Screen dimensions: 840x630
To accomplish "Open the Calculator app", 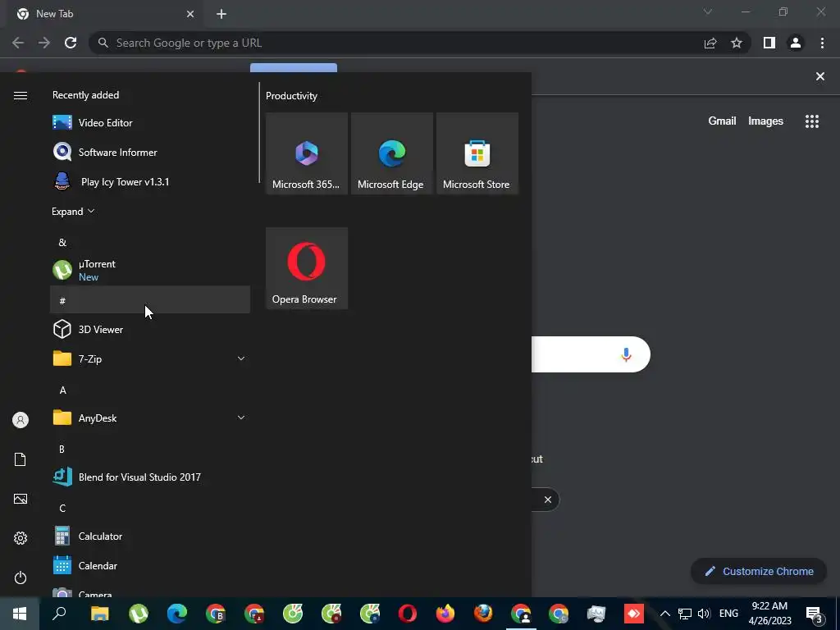I will pyautogui.click(x=150, y=536).
